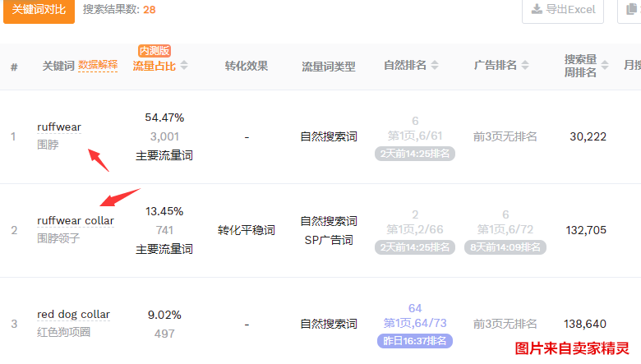Open the 数据解释 link
Image resolution: width=641 pixels, height=364 pixels.
98,66
